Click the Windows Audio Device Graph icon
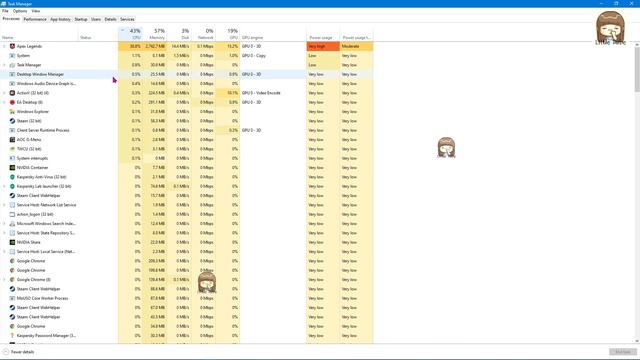This screenshot has width=640, height=360. [x=12, y=84]
